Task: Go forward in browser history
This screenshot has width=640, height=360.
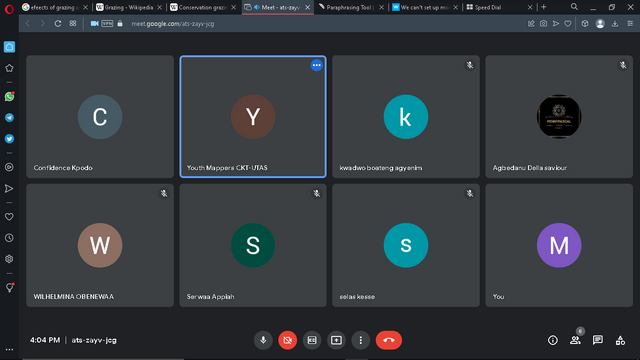Action: (42, 24)
